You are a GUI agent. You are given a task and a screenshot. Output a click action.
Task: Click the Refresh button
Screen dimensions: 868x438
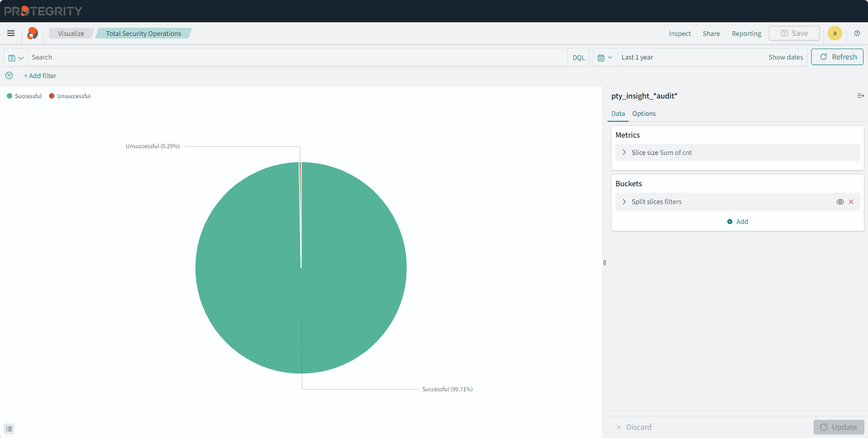tap(837, 57)
